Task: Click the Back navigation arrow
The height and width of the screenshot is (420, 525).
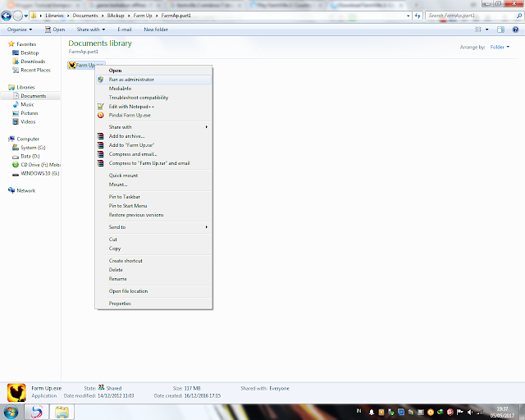Action: pyautogui.click(x=7, y=16)
